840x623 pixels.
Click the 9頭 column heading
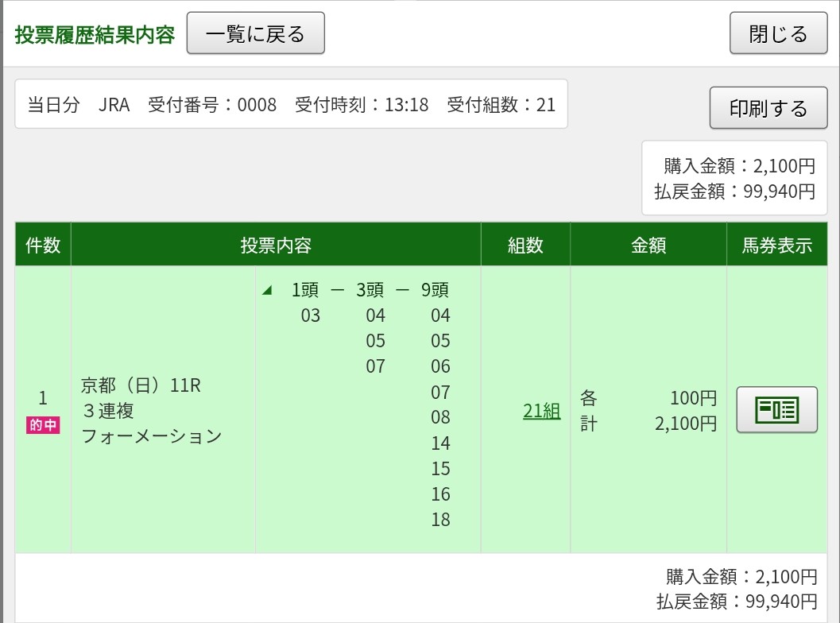click(435, 290)
